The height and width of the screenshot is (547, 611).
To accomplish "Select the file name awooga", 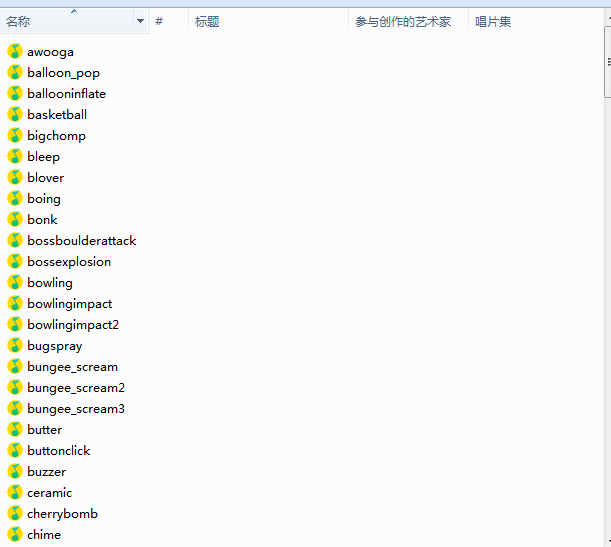I will click(50, 52).
